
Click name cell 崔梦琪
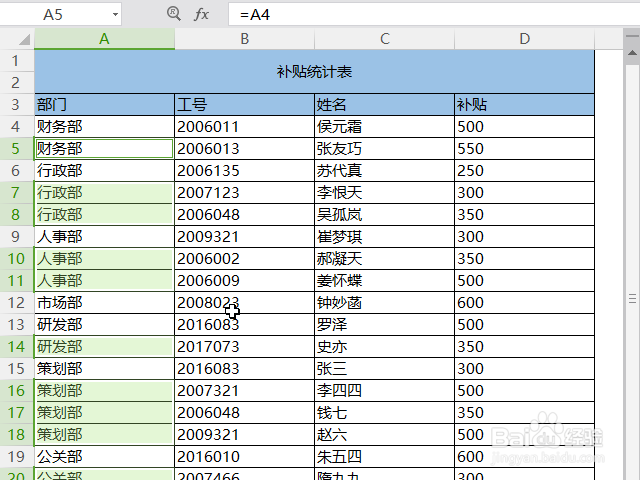click(x=384, y=237)
